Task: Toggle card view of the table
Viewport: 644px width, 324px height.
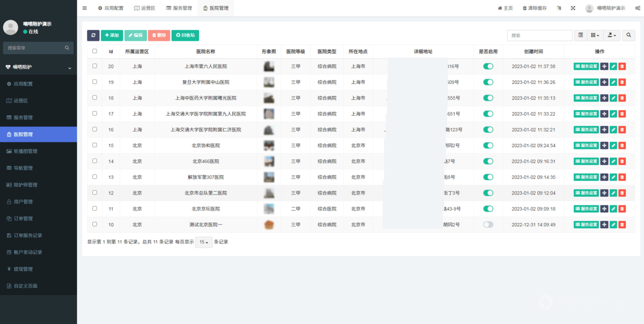Action: [581, 35]
